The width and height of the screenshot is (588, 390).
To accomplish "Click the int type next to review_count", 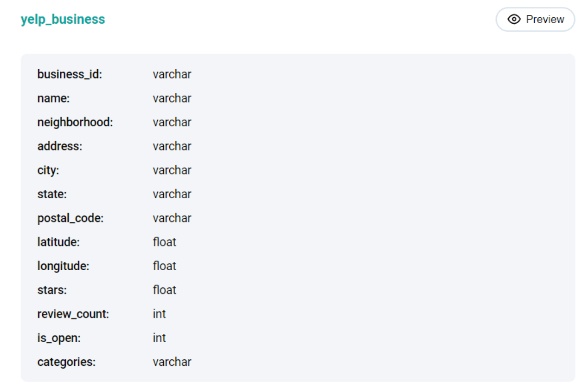I will (159, 314).
